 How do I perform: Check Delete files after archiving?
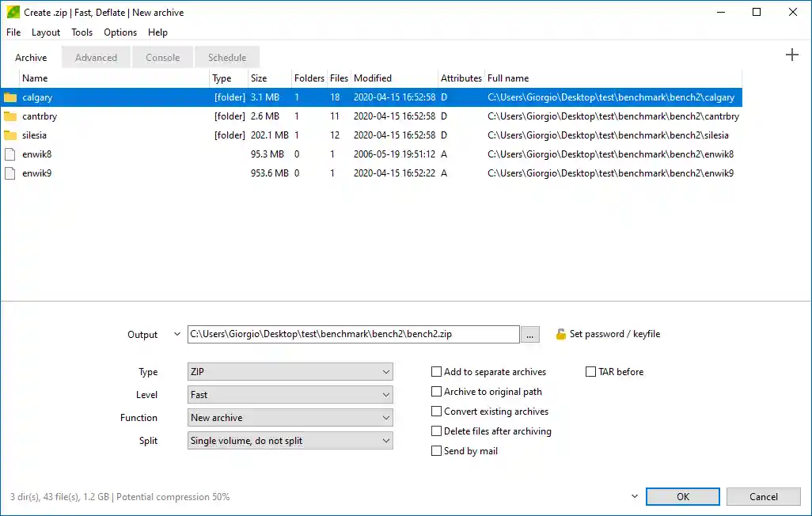point(436,431)
